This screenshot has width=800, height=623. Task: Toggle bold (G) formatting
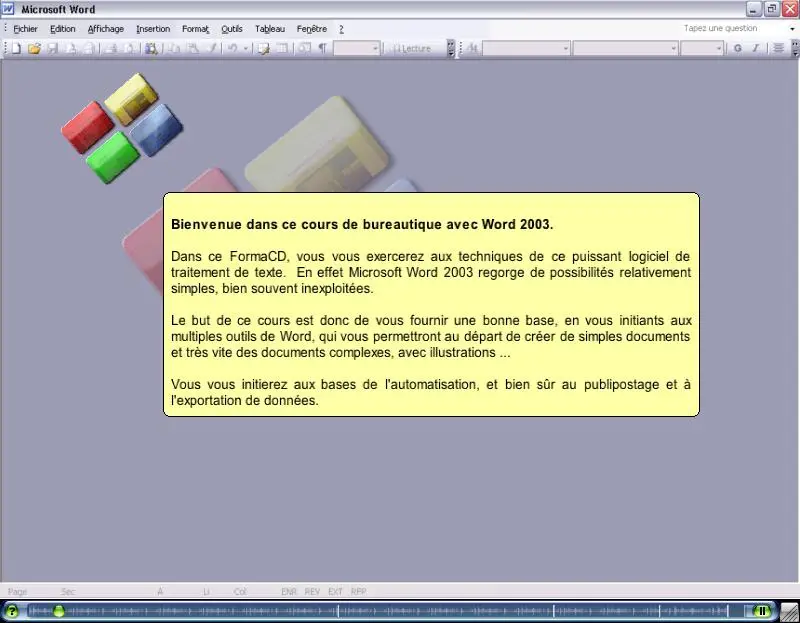(737, 48)
